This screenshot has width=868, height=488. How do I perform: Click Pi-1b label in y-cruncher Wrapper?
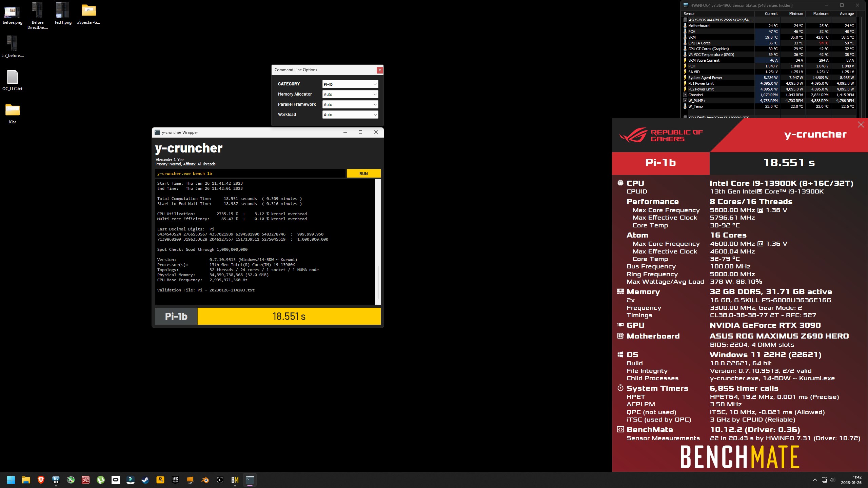[x=176, y=316]
